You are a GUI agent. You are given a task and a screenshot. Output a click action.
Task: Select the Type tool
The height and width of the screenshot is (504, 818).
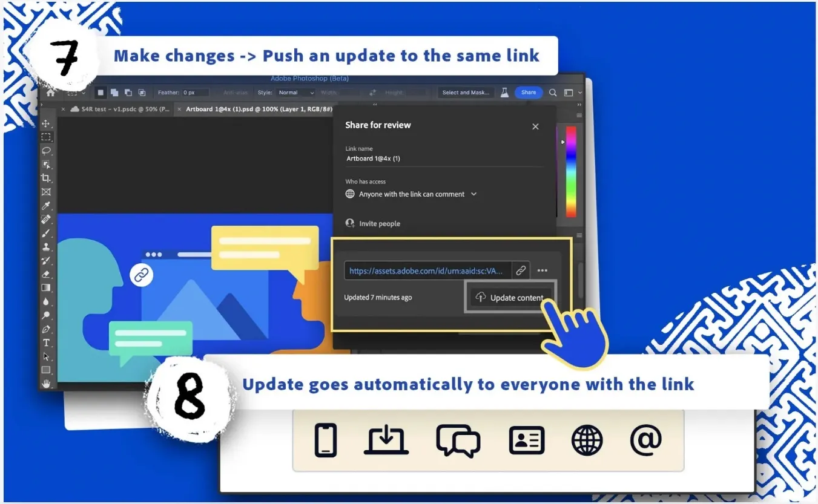[46, 343]
